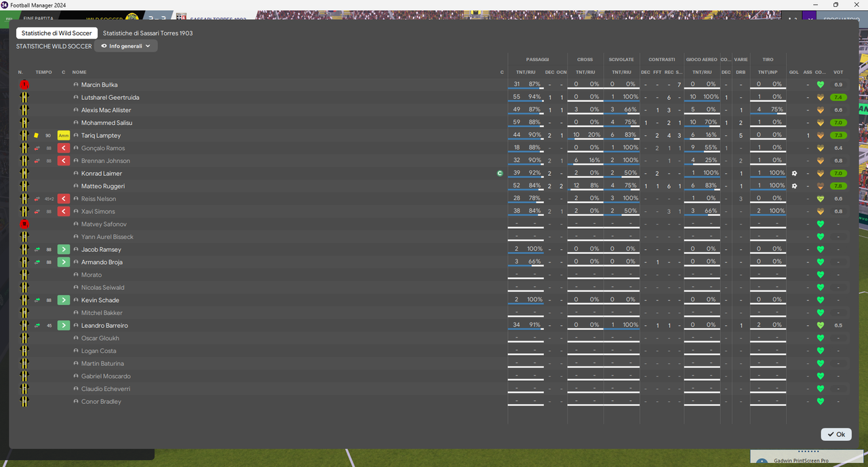Open Tariq Lamptey's yellow card icon
868x467 pixels.
click(37, 136)
